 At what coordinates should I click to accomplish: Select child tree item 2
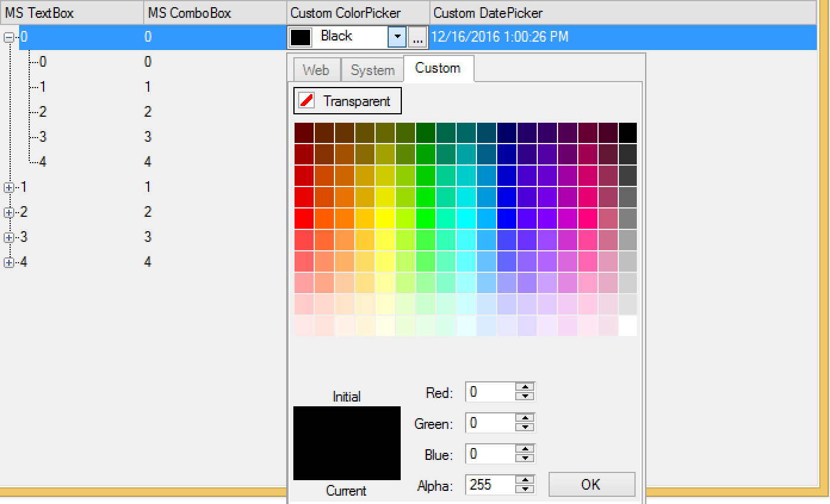click(x=42, y=112)
